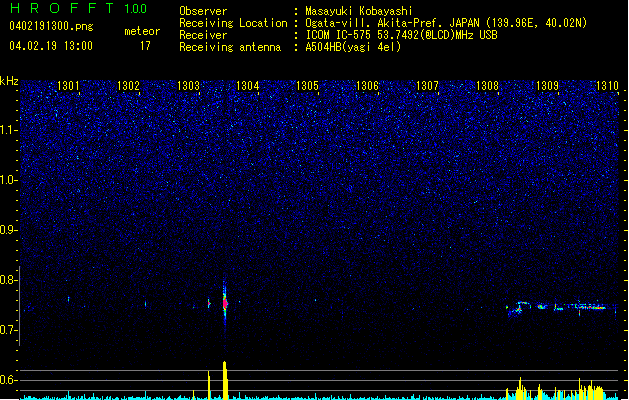Click the 0.9 kHz frequency label
This screenshot has height=400, width=629.
[8, 230]
